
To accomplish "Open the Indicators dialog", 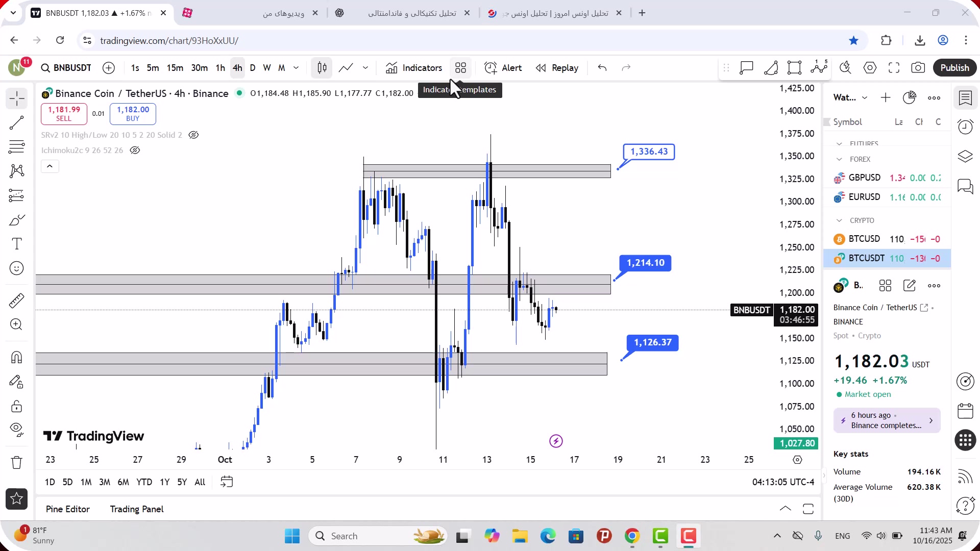I will (414, 68).
